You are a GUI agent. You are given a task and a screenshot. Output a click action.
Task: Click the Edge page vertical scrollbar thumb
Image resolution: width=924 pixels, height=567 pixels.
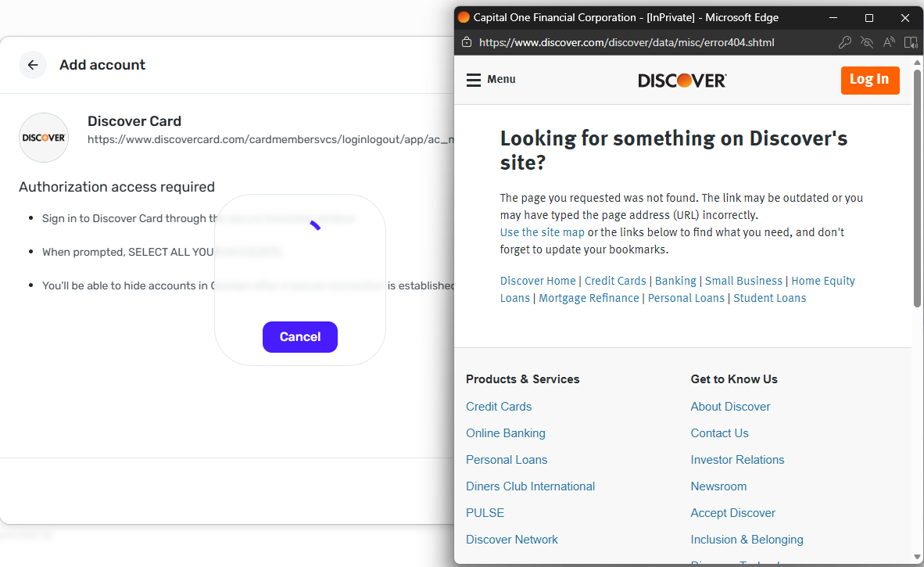coord(917,188)
